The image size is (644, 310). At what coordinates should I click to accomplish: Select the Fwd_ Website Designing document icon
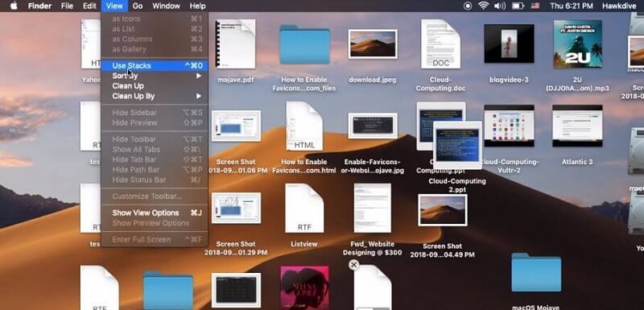(373, 209)
